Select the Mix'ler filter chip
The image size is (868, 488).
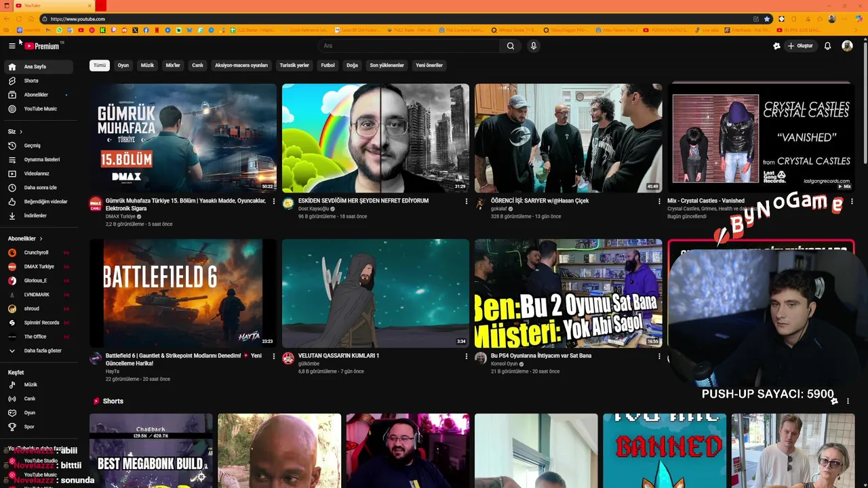[173, 66]
